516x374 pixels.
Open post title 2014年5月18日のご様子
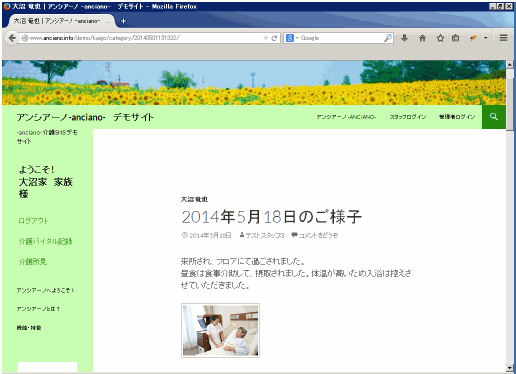(x=272, y=217)
